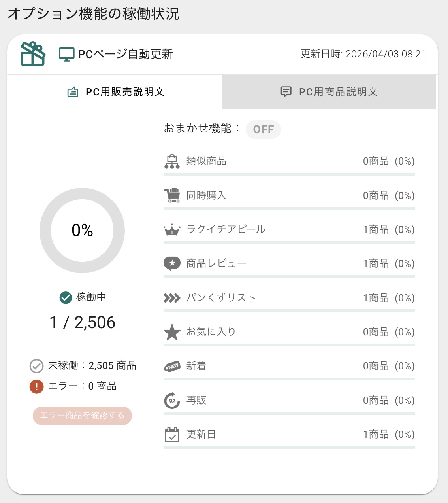This screenshot has width=448, height=503.
Task: Click the パンくずリスト chevrons icon
Action: (x=172, y=298)
